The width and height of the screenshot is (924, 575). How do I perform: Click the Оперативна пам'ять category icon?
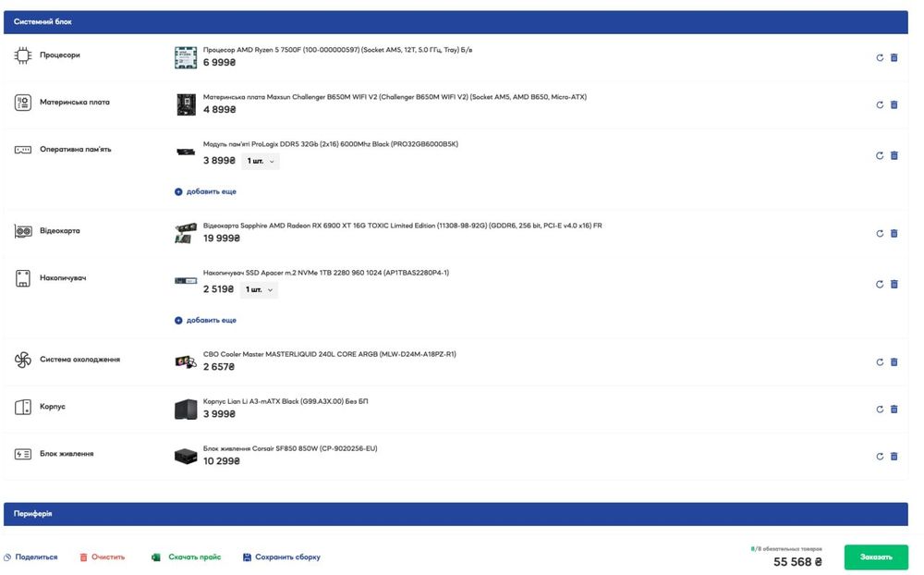23,150
